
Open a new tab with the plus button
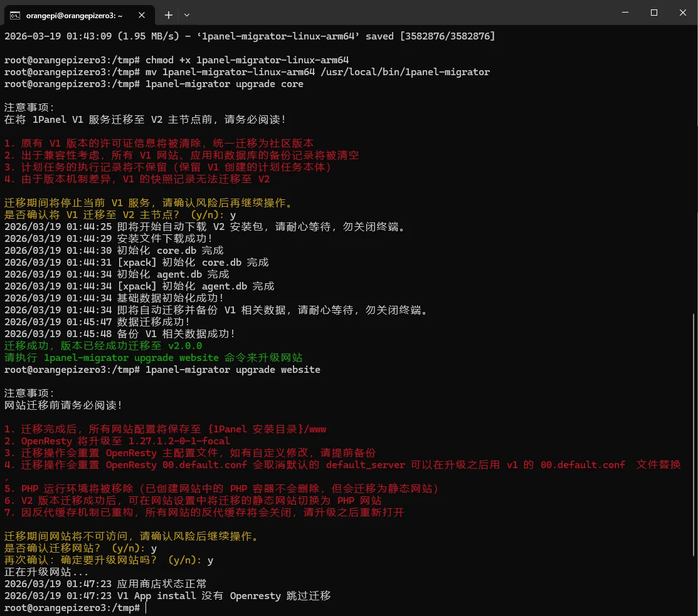(168, 14)
